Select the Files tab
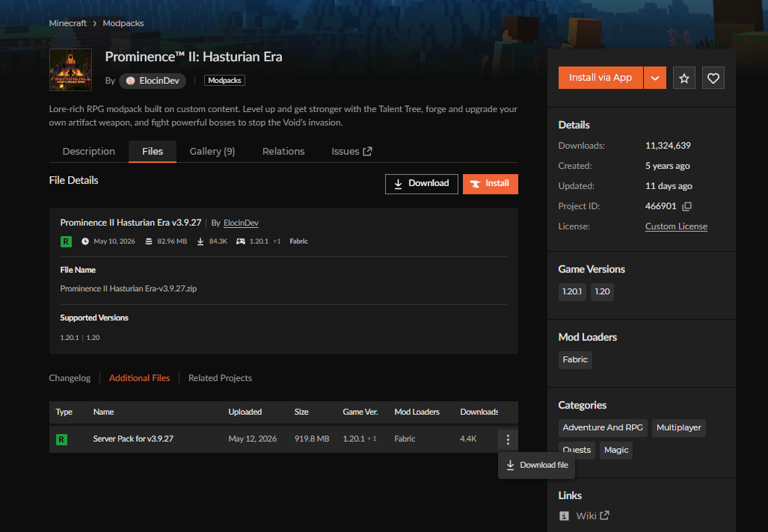This screenshot has width=768, height=532. pyautogui.click(x=153, y=151)
